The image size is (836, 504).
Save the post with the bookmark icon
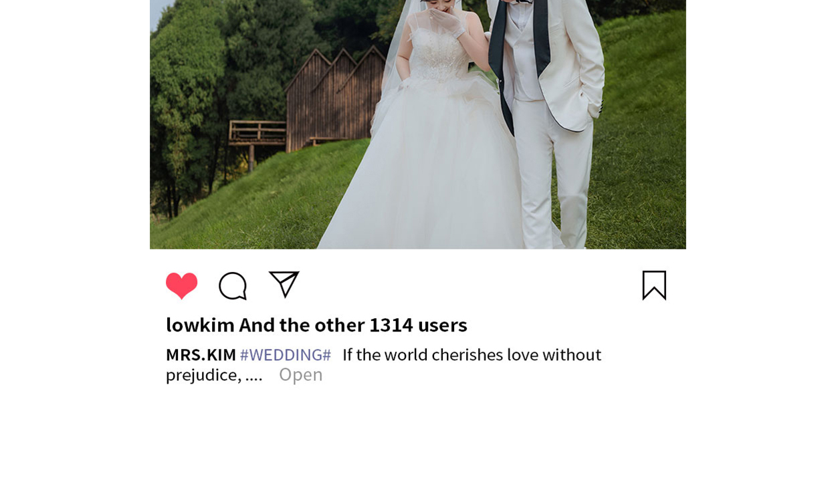654,285
